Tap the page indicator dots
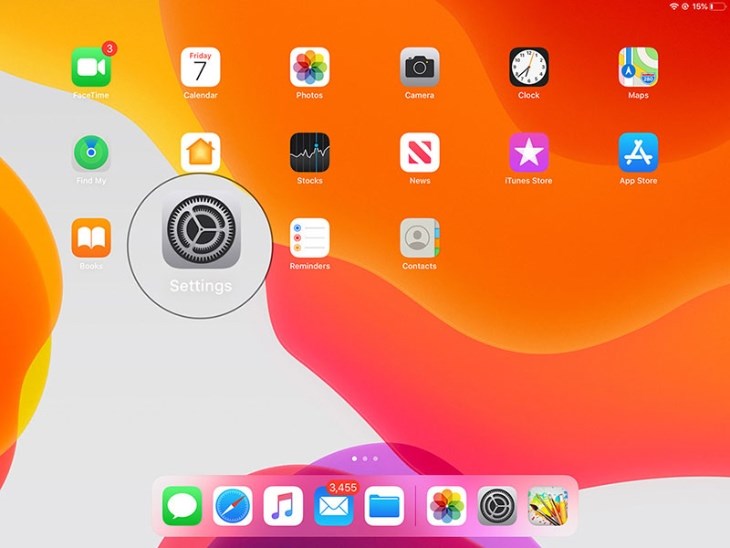Image resolution: width=730 pixels, height=548 pixels. (x=365, y=459)
